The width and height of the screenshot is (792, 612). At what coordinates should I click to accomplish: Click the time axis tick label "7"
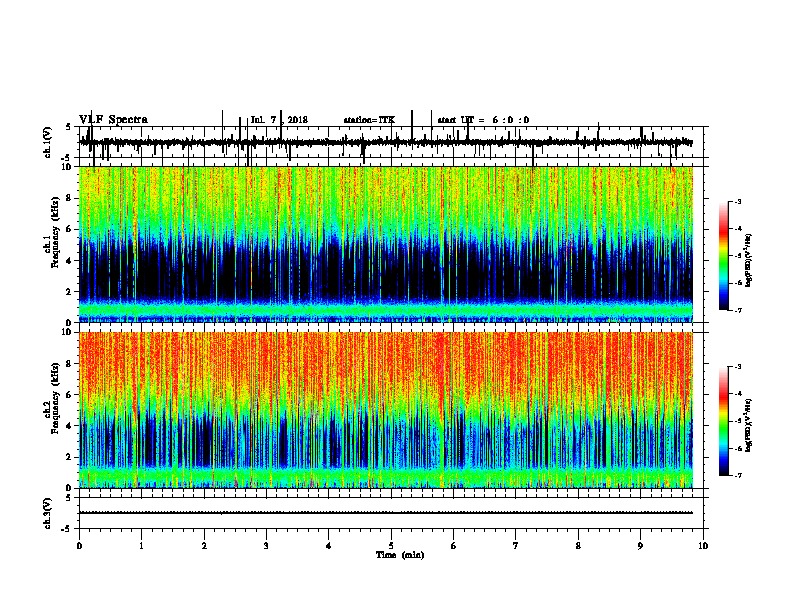tap(516, 546)
